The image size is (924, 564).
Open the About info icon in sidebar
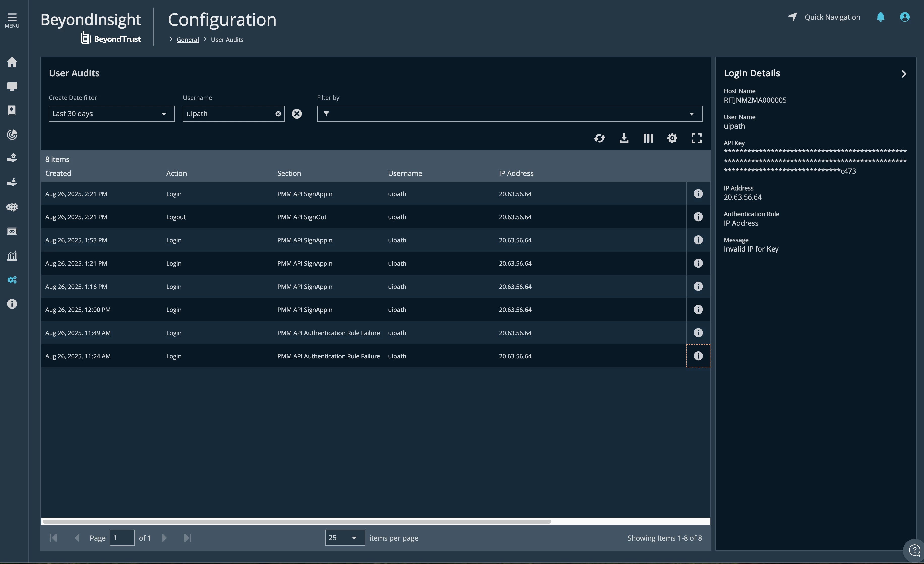click(x=12, y=304)
